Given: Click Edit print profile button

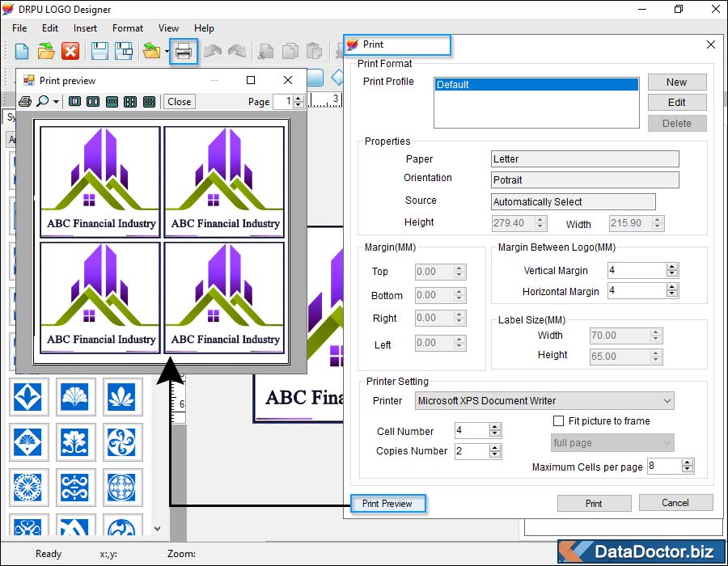Looking at the screenshot, I should click(x=677, y=103).
